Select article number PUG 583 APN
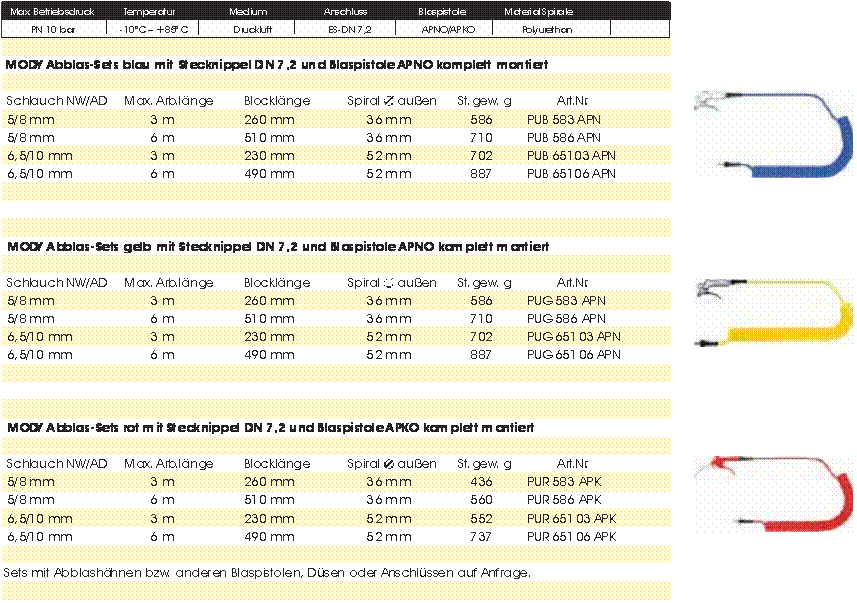The width and height of the screenshot is (857, 603). pyautogui.click(x=566, y=301)
